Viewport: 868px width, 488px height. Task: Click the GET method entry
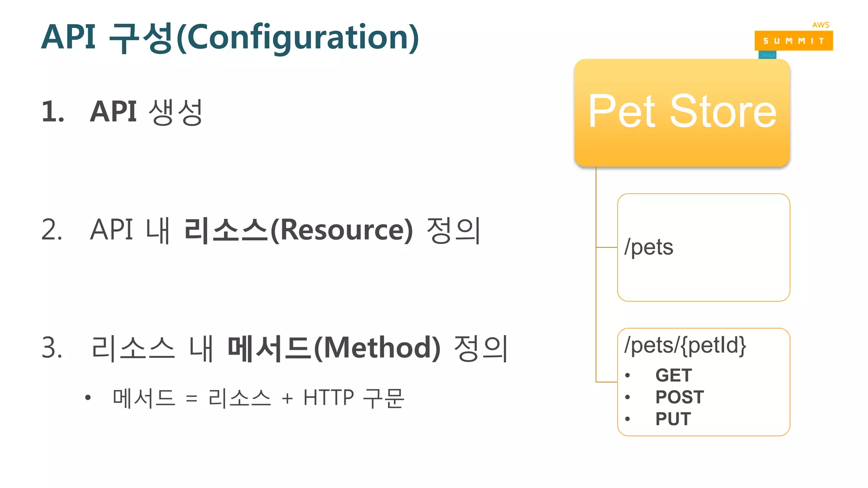pos(673,375)
